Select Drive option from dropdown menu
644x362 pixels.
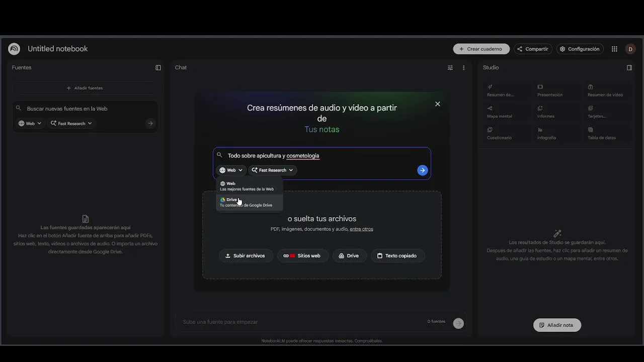pos(250,202)
